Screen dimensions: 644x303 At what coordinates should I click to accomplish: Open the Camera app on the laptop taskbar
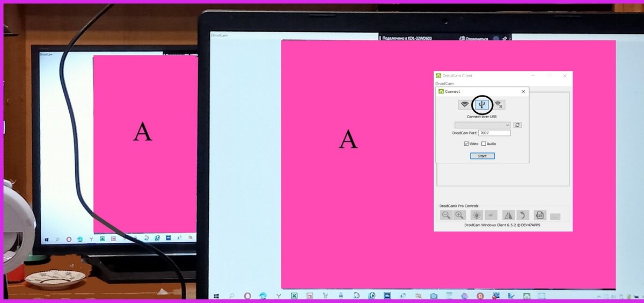(x=434, y=295)
